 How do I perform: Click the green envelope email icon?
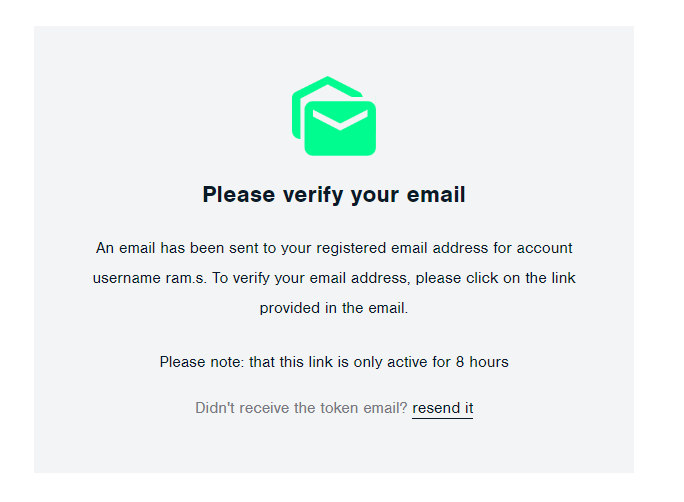(334, 117)
